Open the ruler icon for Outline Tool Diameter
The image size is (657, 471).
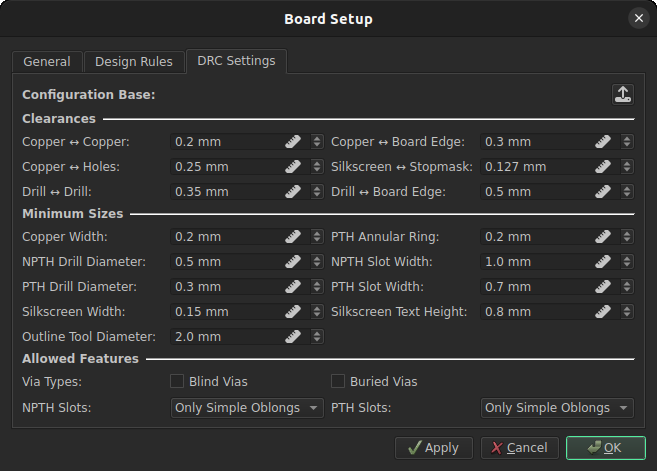coord(293,336)
